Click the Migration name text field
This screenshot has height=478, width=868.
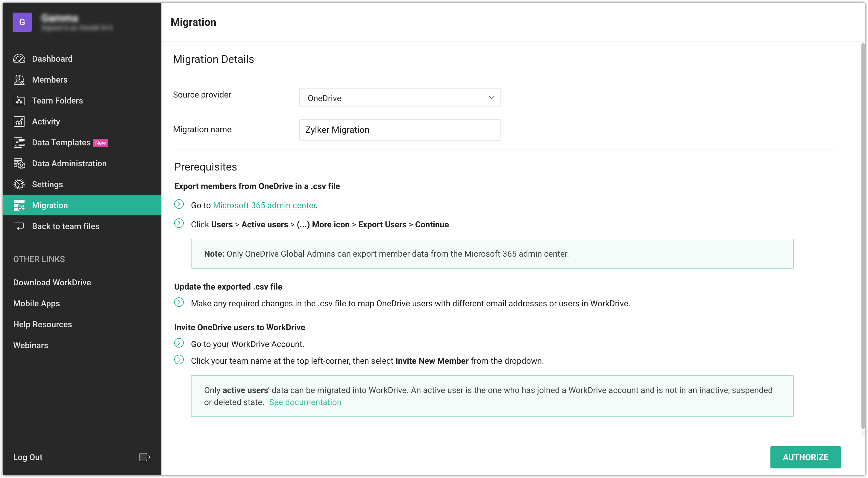point(399,130)
